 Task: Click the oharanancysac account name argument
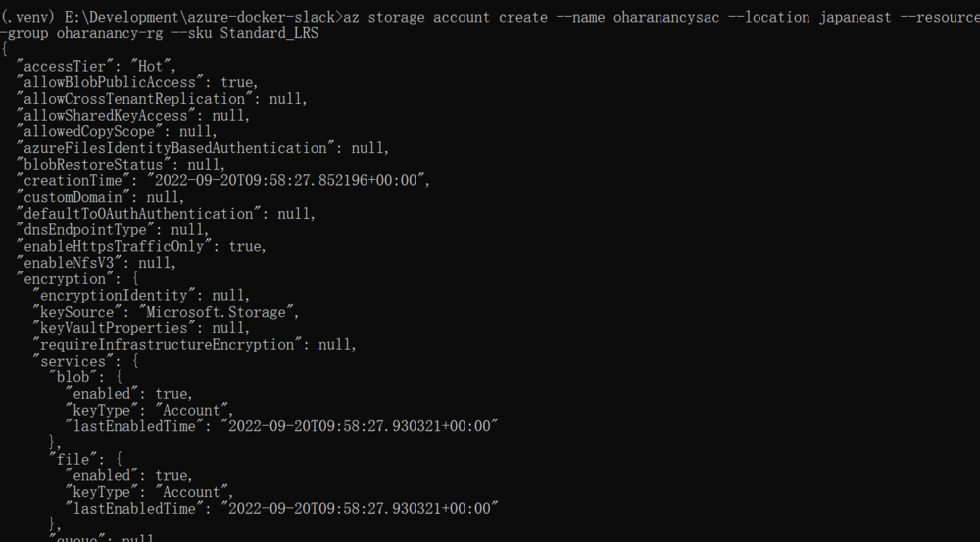tap(669, 17)
